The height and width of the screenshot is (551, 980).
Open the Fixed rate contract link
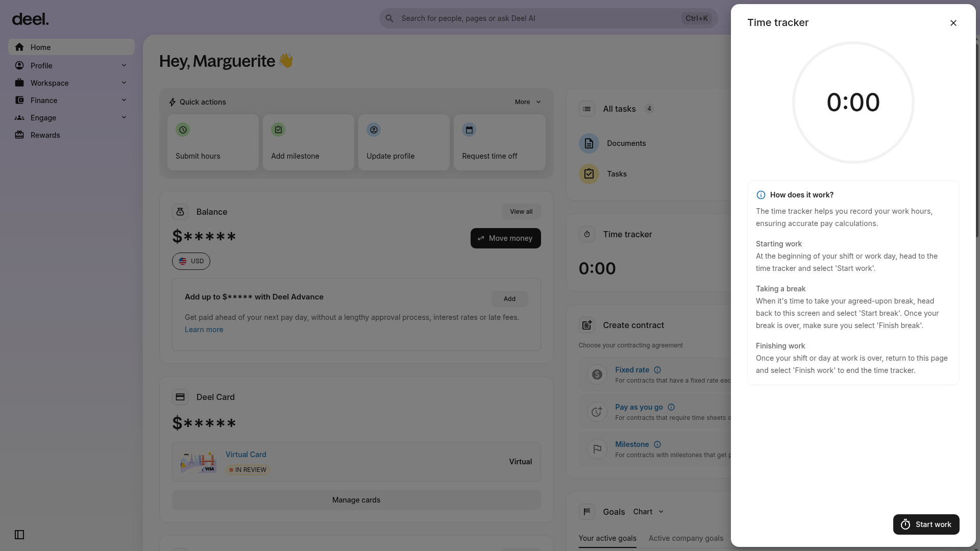click(632, 370)
